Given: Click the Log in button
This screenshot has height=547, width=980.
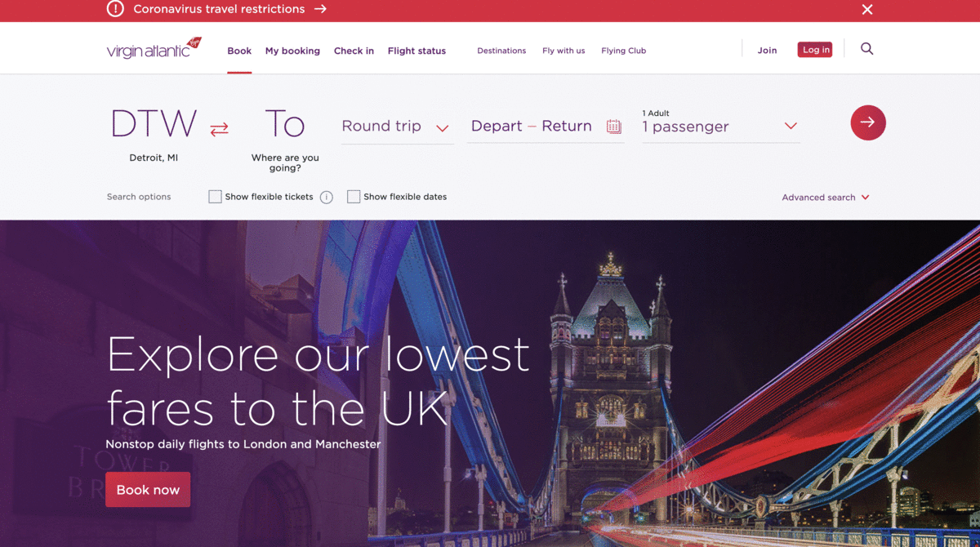Looking at the screenshot, I should click(815, 50).
